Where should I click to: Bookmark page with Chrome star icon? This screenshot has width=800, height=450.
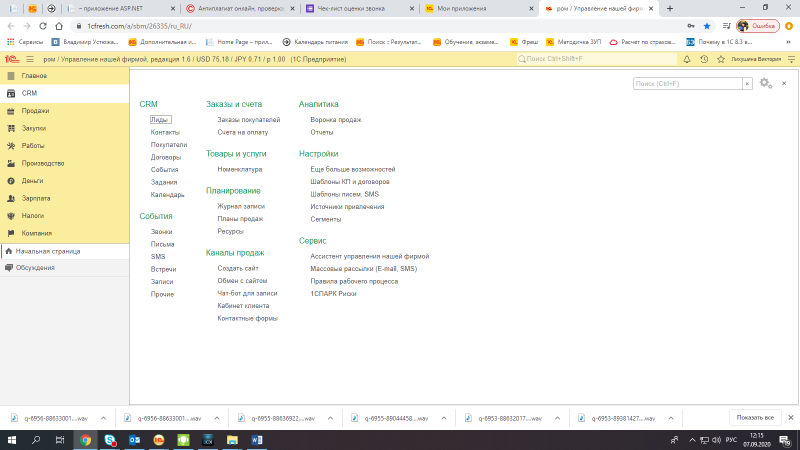pyautogui.click(x=707, y=26)
